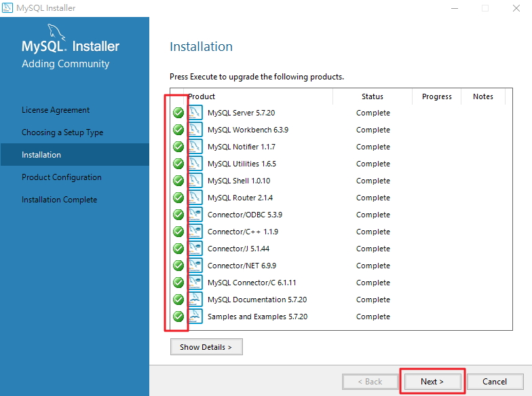Click green checkmark beside MySQL Utilities 1.6.5
532x396 pixels.
pyautogui.click(x=178, y=163)
